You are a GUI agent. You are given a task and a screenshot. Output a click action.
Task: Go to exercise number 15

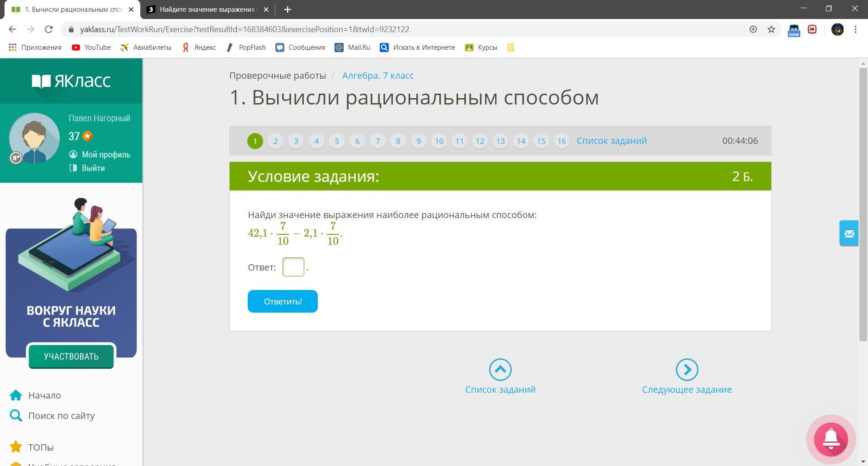pyautogui.click(x=541, y=141)
